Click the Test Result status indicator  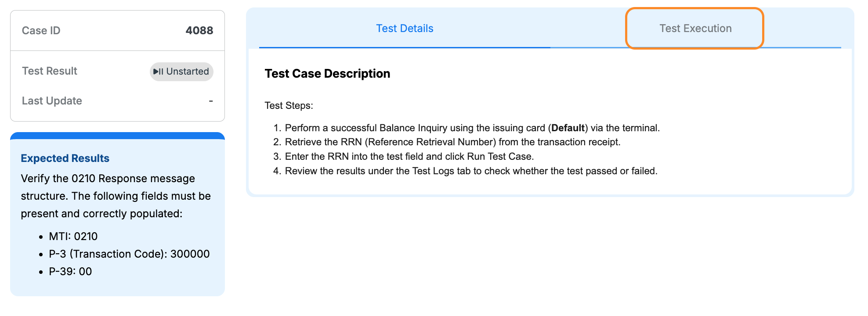49,71
